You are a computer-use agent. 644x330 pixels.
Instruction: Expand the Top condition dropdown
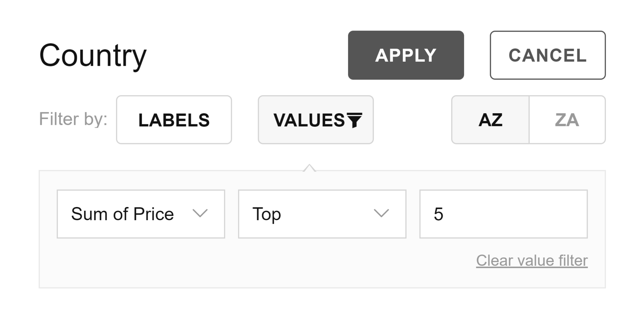[x=322, y=214]
